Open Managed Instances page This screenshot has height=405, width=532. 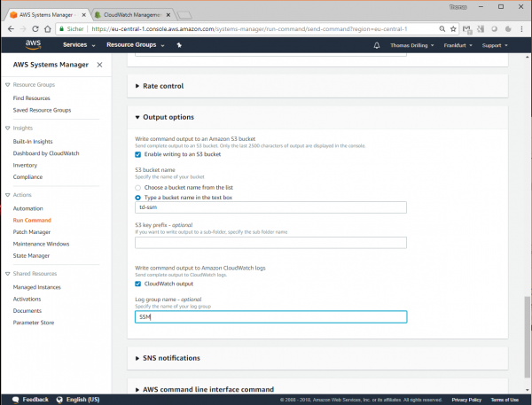[37, 287]
